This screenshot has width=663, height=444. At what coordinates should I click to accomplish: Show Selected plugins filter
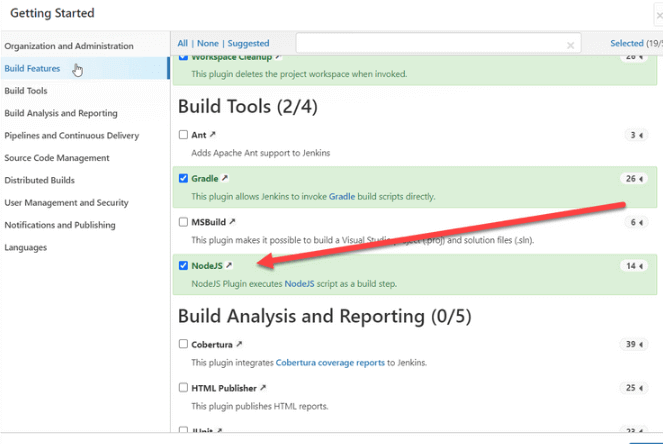click(627, 43)
